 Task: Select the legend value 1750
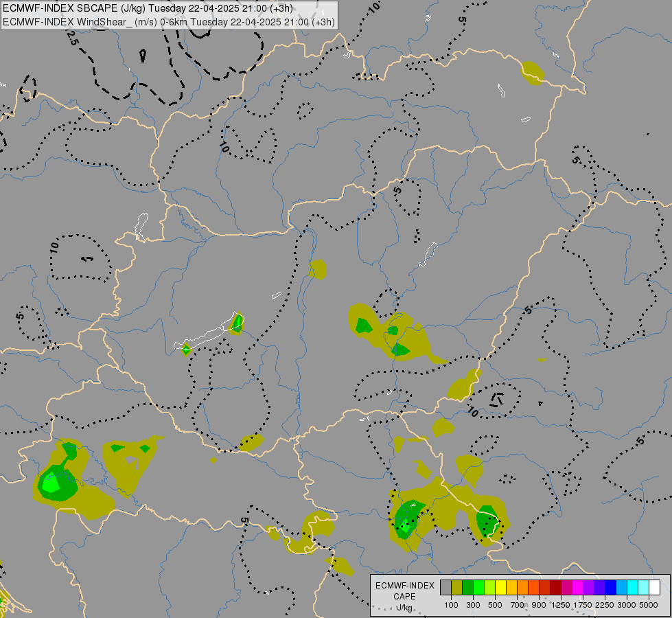(583, 605)
